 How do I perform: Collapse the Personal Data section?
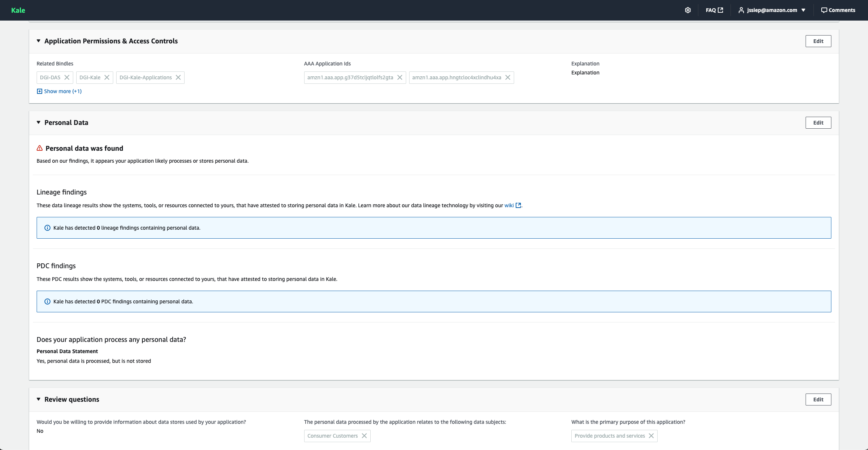point(38,122)
